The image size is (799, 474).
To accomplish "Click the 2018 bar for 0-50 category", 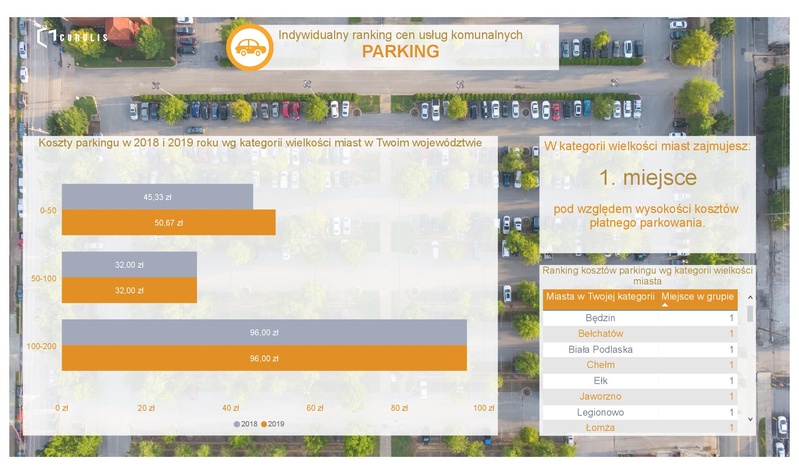I will coord(157,197).
